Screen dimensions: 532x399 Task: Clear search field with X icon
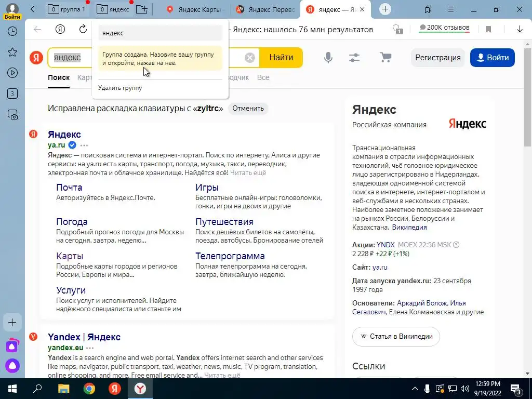click(250, 58)
